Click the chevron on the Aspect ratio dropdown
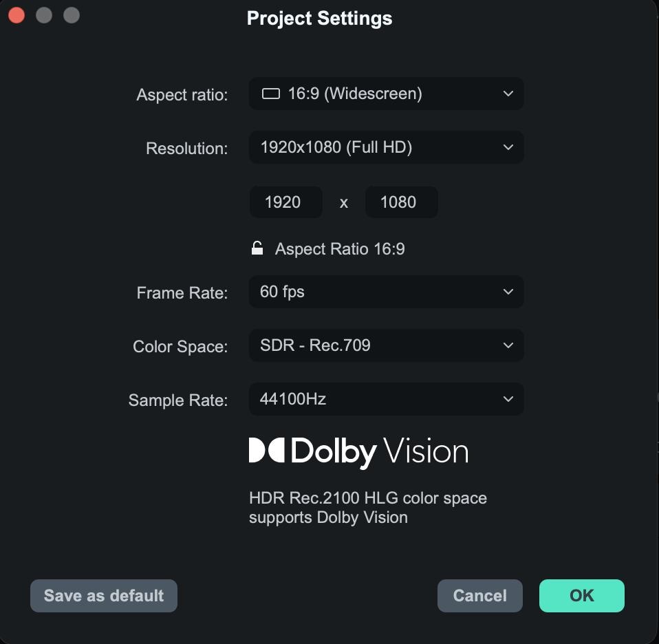Screen dimensions: 659x644 [507, 94]
